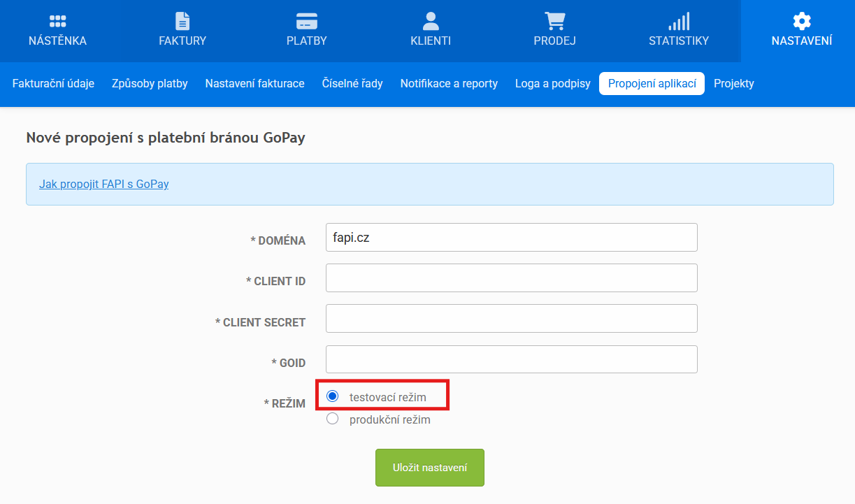Switch to Loga a podpisy tab
This screenshot has width=855, height=504.
[x=553, y=83]
